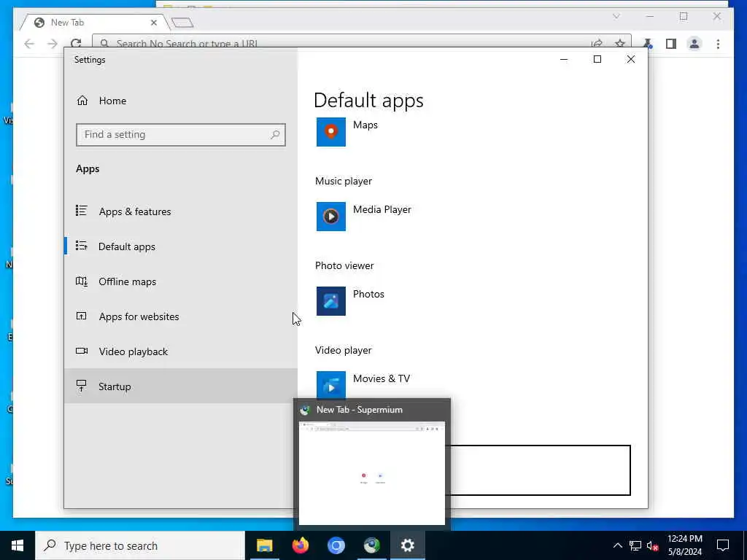747x560 pixels.
Task: Click the Apps & features list icon
Action: point(82,211)
